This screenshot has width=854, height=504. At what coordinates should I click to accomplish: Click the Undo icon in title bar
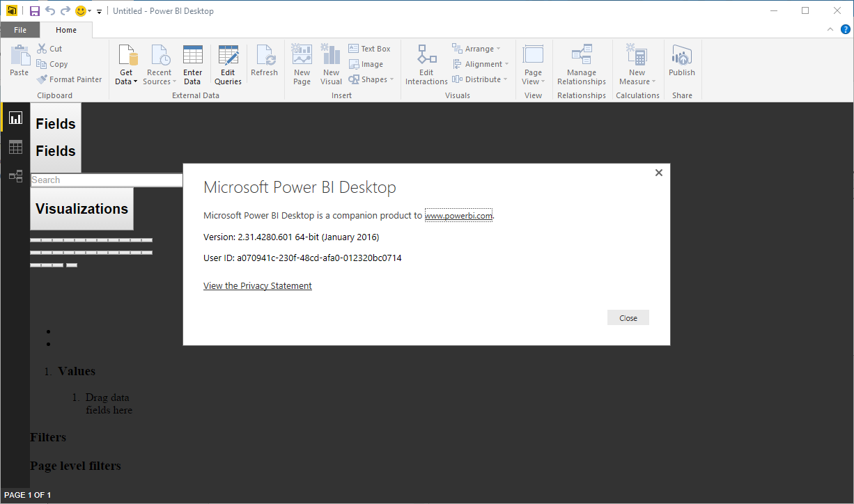pyautogui.click(x=50, y=10)
